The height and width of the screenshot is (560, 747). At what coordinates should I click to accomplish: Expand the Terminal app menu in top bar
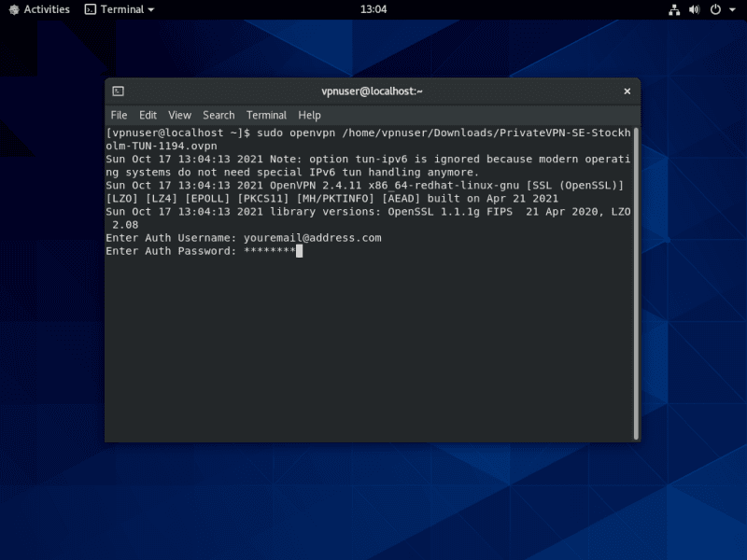120,9
